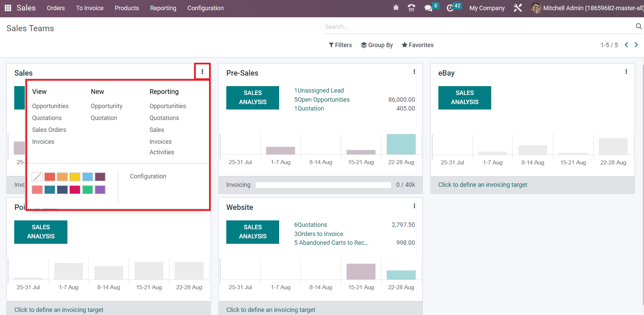Pick the yellow color swatch
The height and width of the screenshot is (315, 644).
(75, 177)
